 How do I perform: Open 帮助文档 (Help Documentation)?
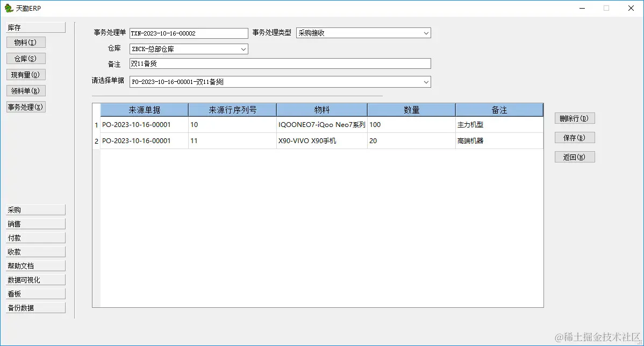[x=35, y=265]
